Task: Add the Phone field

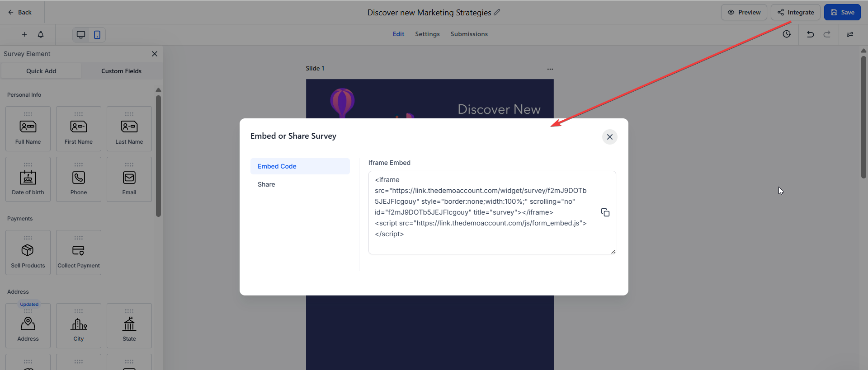Action: [x=79, y=179]
